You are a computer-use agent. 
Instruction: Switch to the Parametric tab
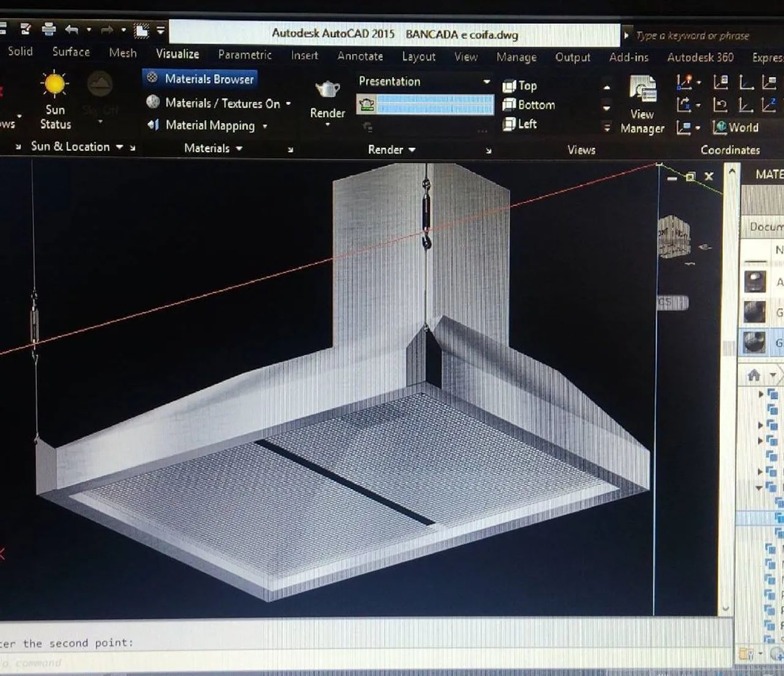(245, 55)
